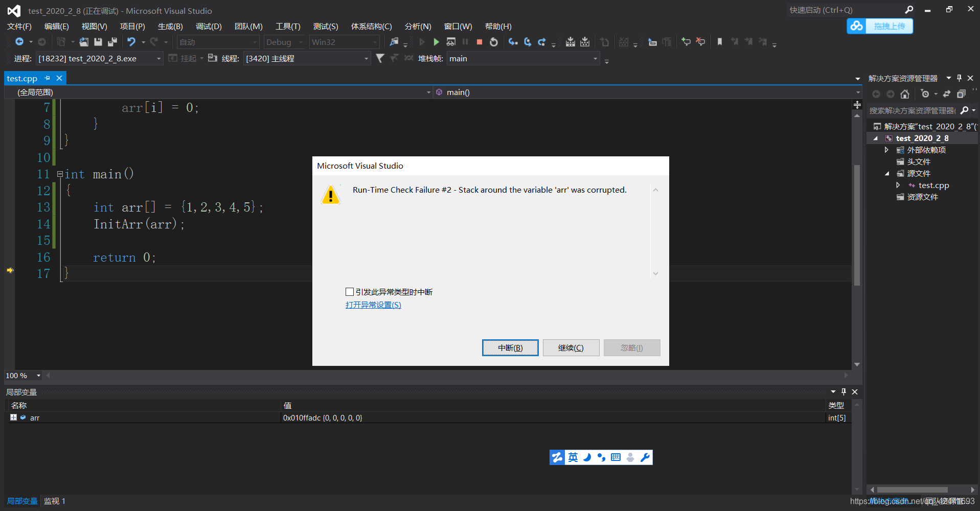Check 'break when this exception type is thrown' box
The width and height of the screenshot is (980, 511).
(x=350, y=292)
